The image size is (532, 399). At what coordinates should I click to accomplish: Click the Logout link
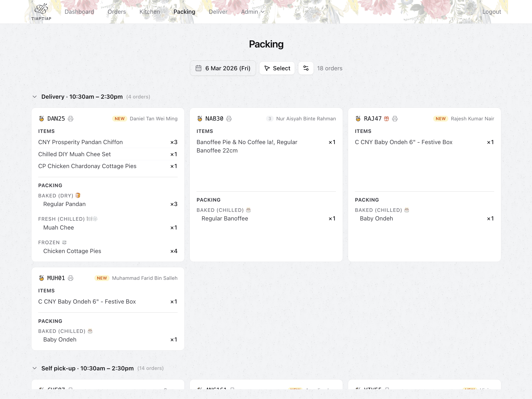tap(491, 12)
